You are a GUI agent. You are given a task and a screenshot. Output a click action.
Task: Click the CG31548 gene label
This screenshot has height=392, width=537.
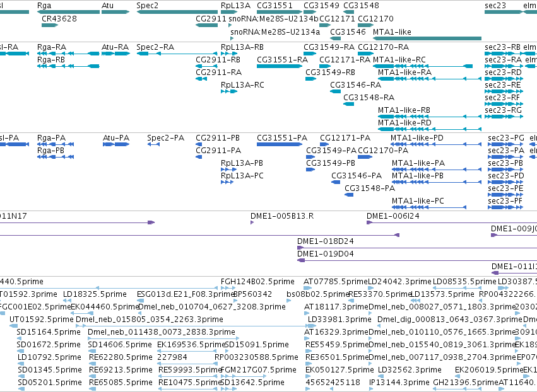362,6
